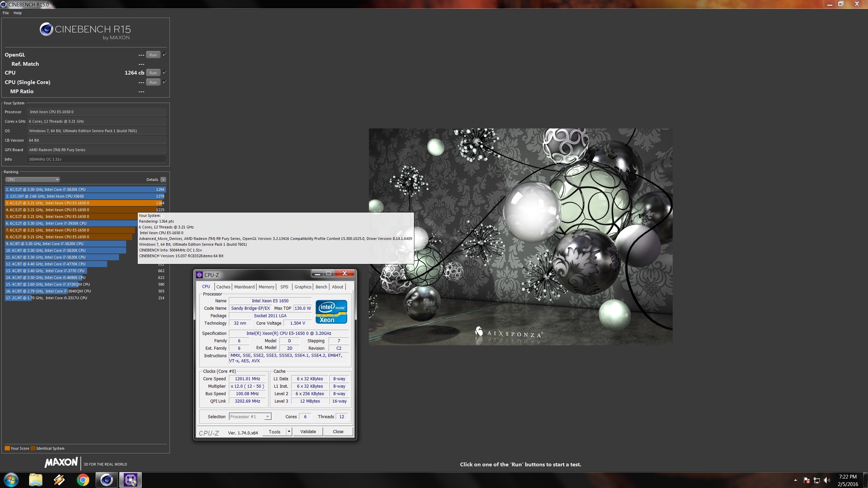868x488 pixels.
Task: Switch to Mainboard tab in CPU-Z
Action: [244, 287]
